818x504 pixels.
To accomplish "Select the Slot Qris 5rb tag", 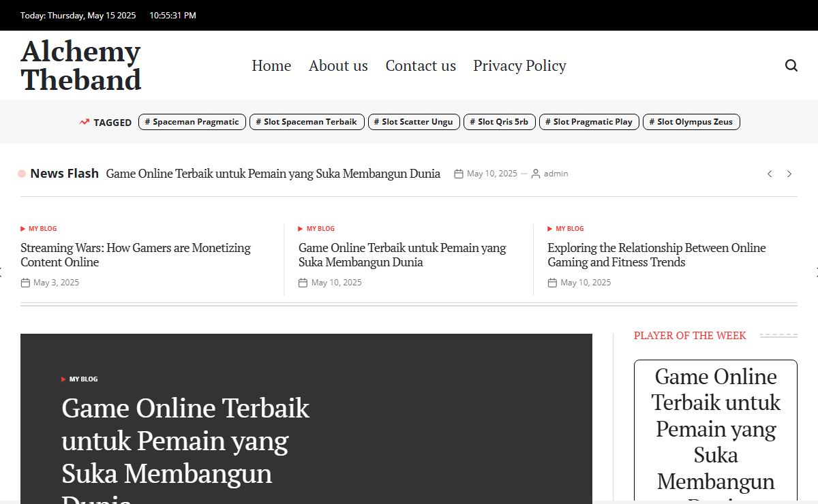I will (500, 122).
